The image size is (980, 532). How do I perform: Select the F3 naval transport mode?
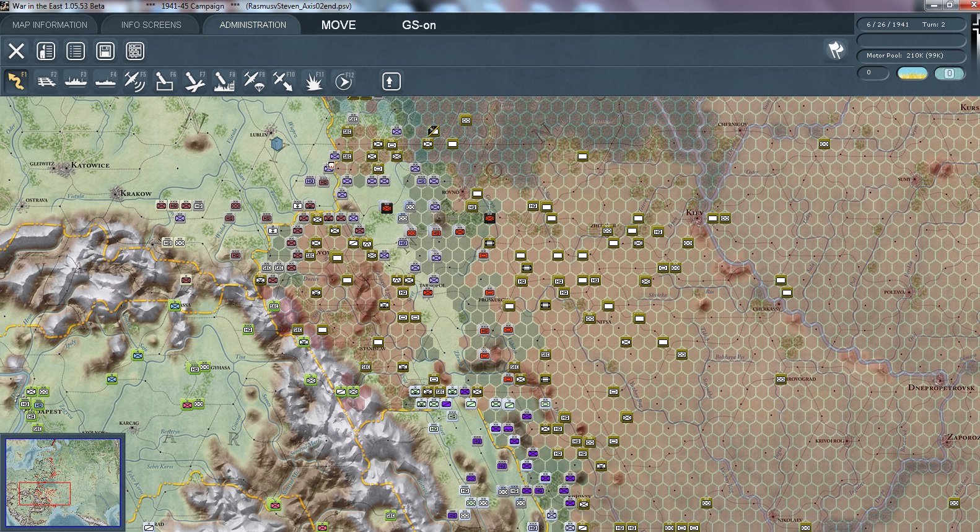click(76, 81)
